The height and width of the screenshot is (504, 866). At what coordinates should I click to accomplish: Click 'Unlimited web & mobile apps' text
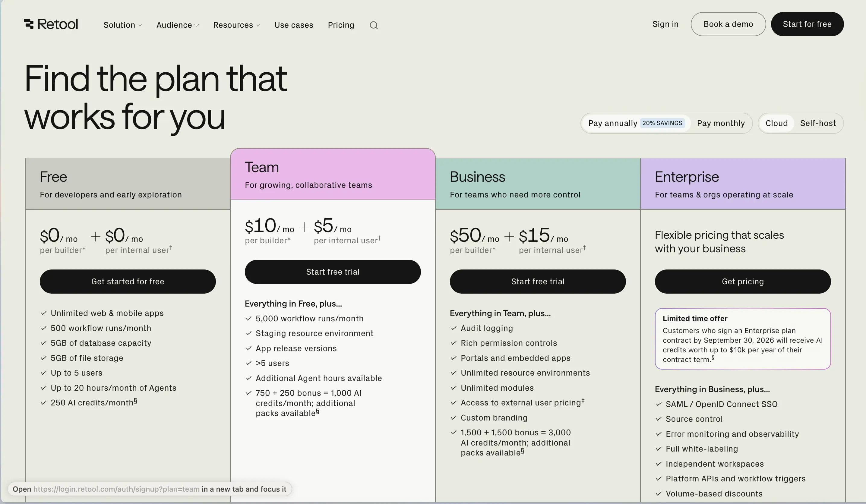(x=107, y=313)
